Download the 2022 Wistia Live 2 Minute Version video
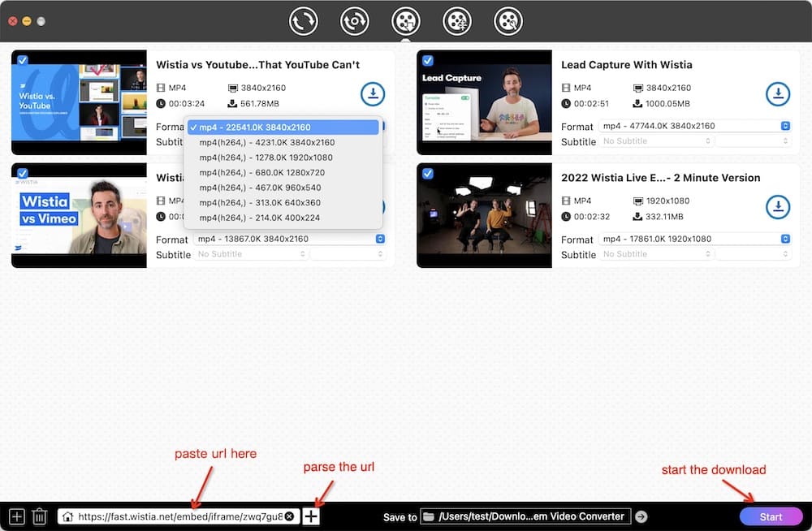 pos(778,207)
